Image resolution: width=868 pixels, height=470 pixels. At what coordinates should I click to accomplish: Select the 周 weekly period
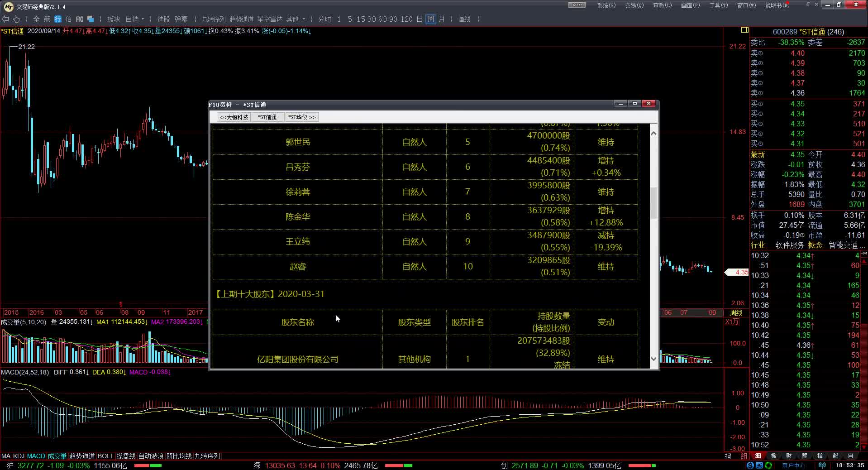[430, 19]
